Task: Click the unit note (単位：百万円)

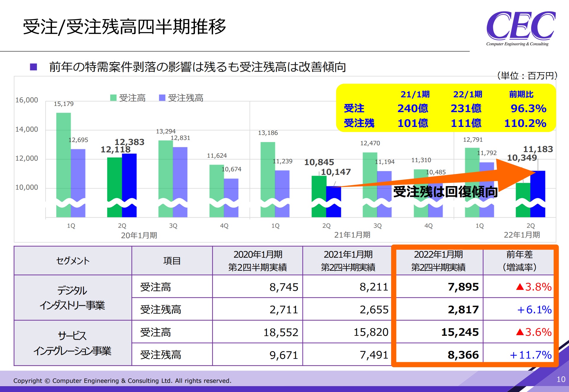Action: [x=527, y=76]
